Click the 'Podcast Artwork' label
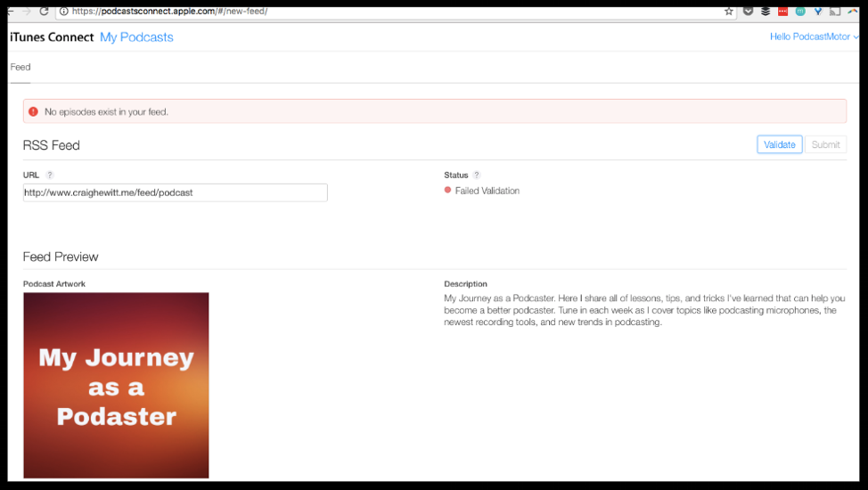The image size is (868, 490). click(x=54, y=284)
